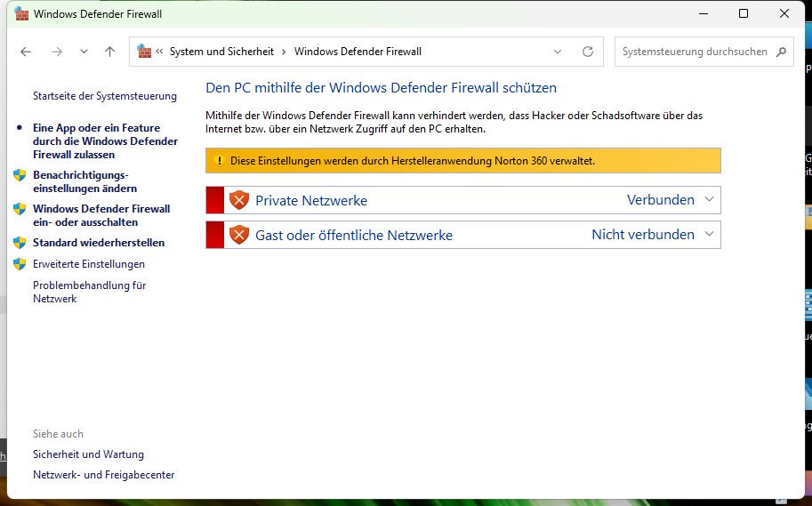812x506 pixels.
Task: Open Benachrichtigungseinstellungen ändern link
Action: pos(84,181)
